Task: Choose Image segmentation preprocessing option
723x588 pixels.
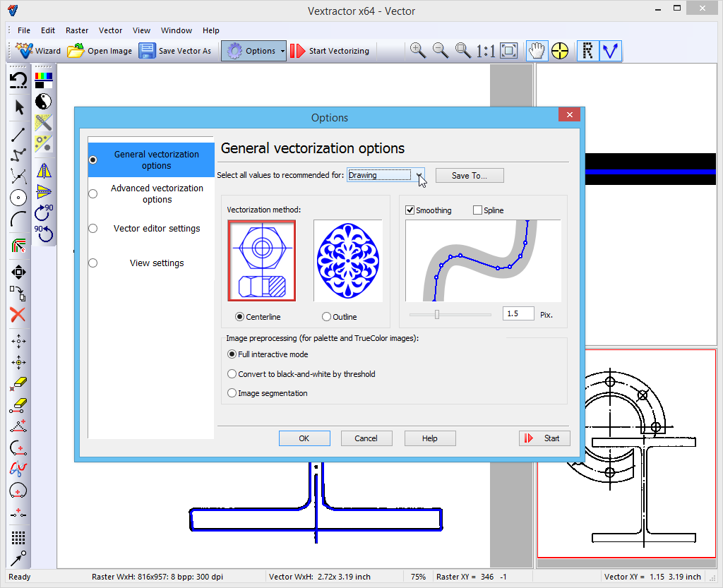Action: 232,393
